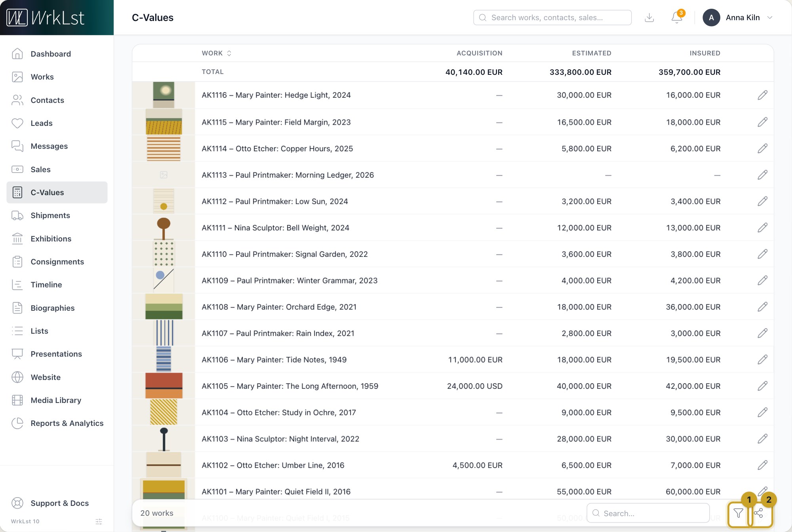Screen dimensions: 792x532
Task: Focus the bottom bar Search field
Action: tap(648, 513)
